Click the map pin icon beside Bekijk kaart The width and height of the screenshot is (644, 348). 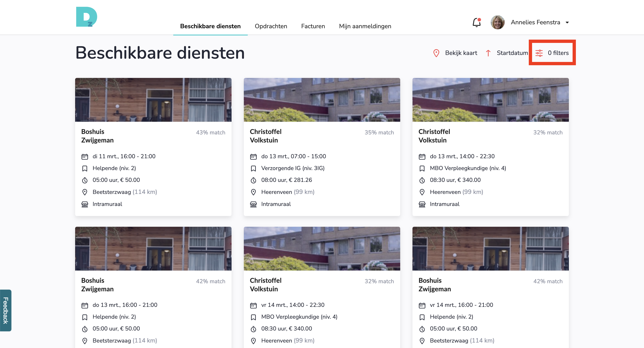click(436, 53)
